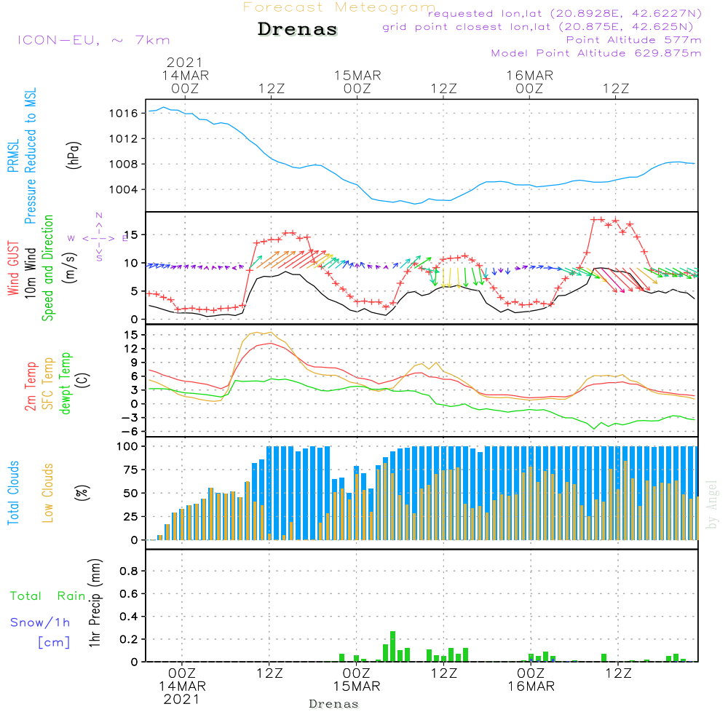Click the requested lon,lat coordinates text

(564, 14)
